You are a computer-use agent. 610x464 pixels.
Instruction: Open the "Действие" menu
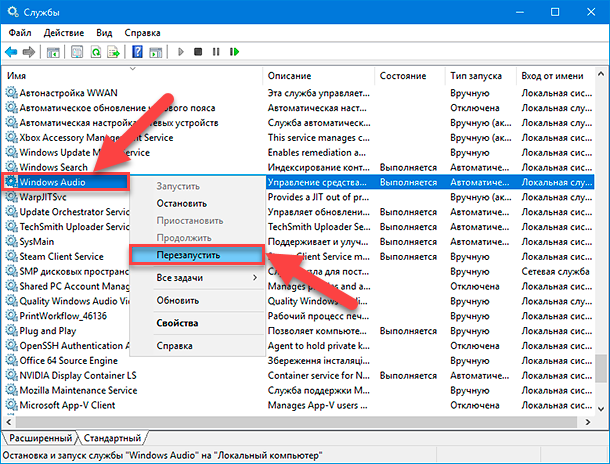63,33
